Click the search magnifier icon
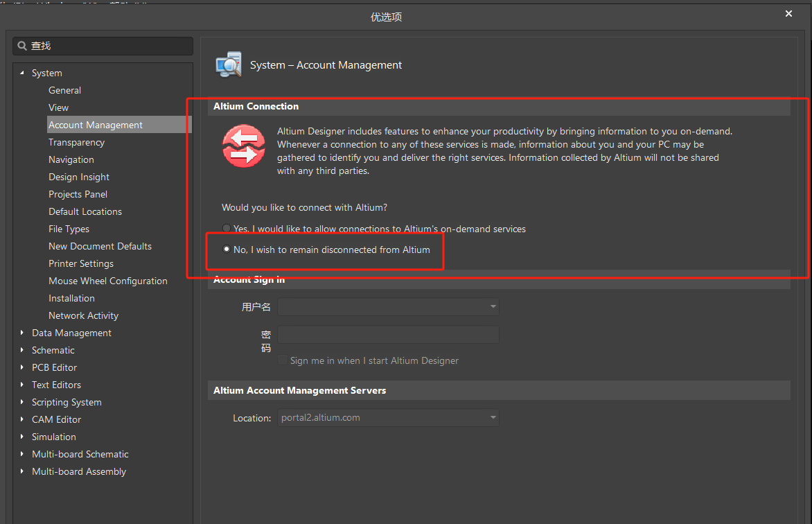The image size is (812, 524). click(22, 46)
